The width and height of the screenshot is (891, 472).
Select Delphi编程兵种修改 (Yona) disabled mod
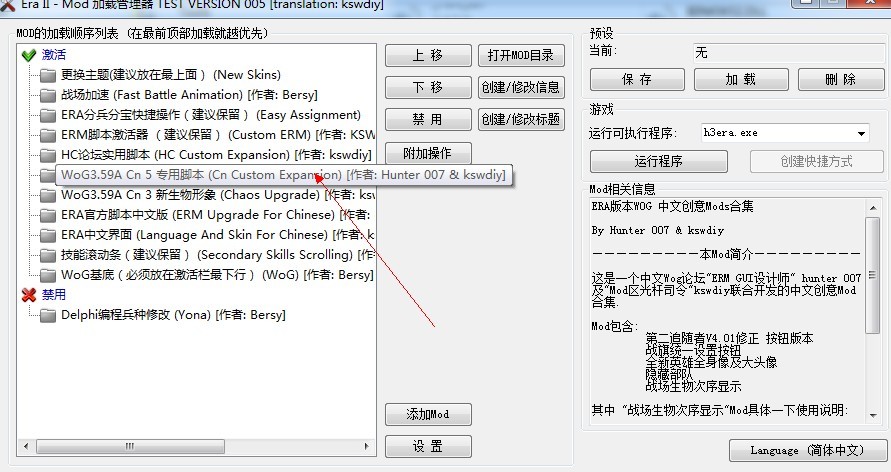pyautogui.click(x=173, y=315)
